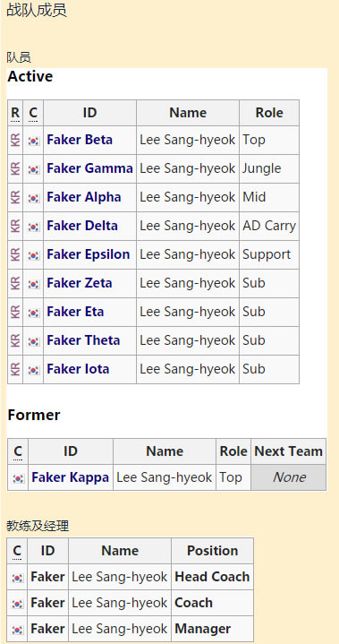Click the flag icon in Head Coach row

[x=17, y=578]
